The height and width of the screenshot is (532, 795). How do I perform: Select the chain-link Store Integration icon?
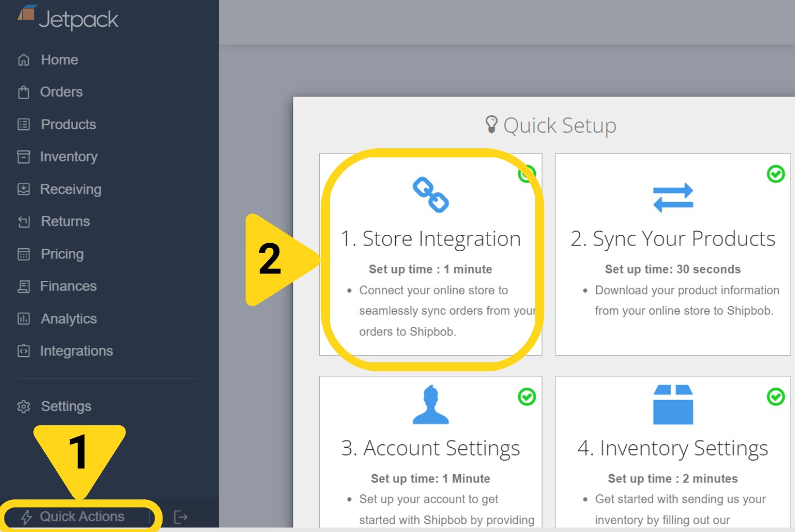(430, 194)
